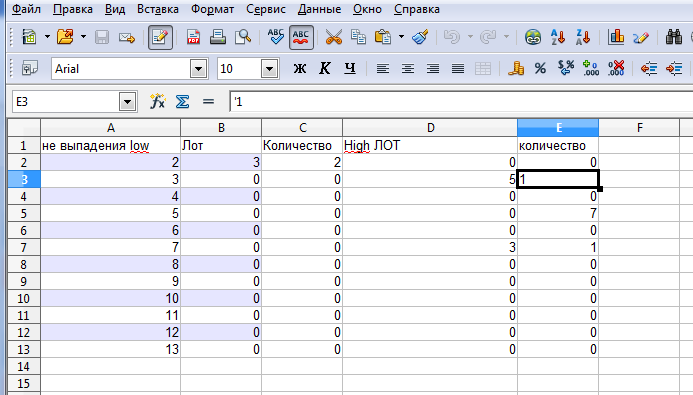
Task: Justify text alignment
Action: click(458, 68)
